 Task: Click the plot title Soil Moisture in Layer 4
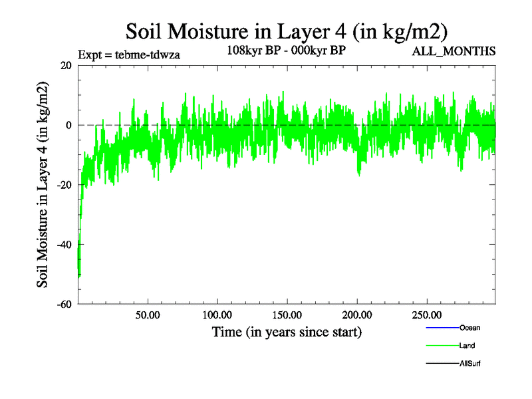pyautogui.click(x=287, y=31)
